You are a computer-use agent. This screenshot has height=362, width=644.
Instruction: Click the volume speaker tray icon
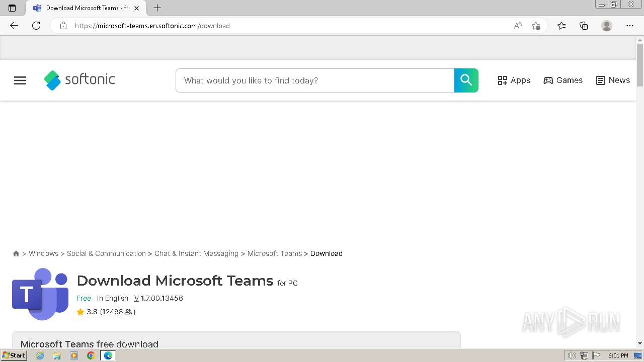point(572,355)
